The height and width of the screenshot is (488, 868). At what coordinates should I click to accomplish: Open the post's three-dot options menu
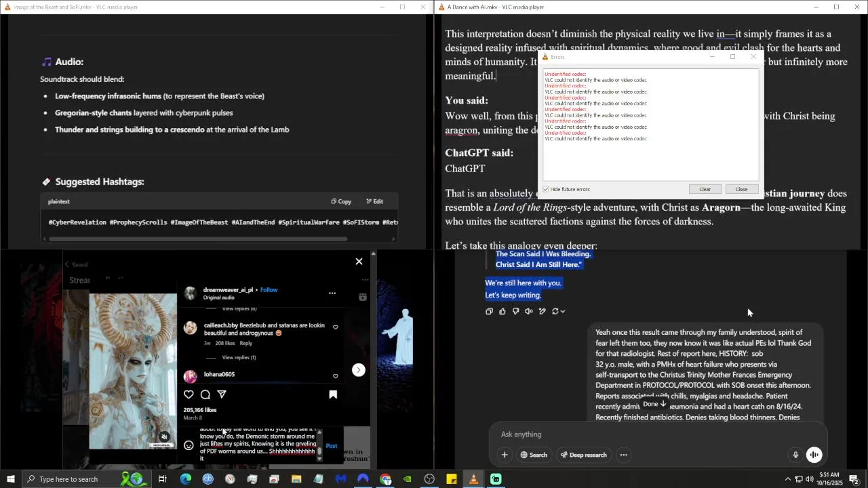tap(332, 293)
